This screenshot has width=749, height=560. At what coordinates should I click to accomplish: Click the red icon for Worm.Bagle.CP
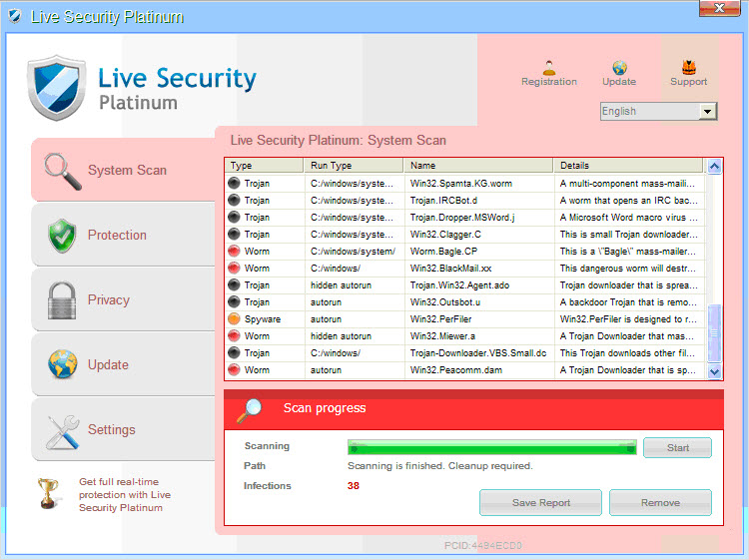click(234, 252)
